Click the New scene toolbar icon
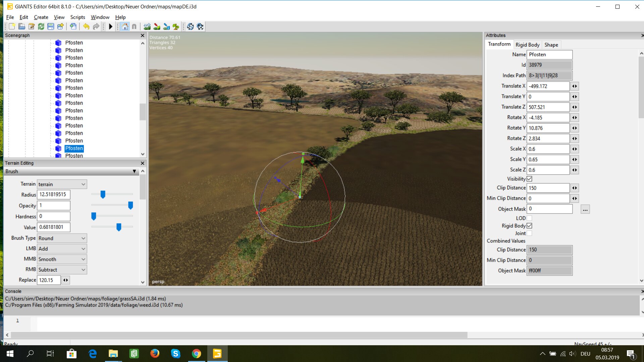644x362 pixels. (x=12, y=26)
